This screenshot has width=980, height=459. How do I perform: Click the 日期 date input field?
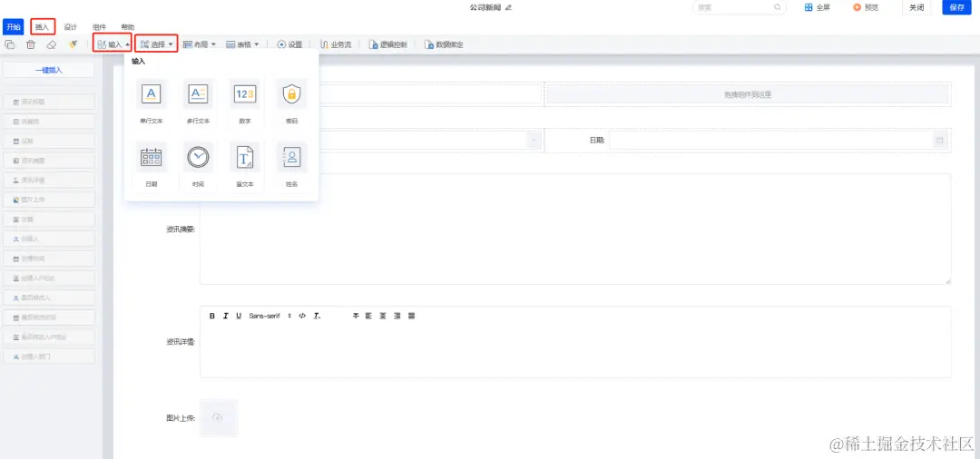(x=779, y=141)
